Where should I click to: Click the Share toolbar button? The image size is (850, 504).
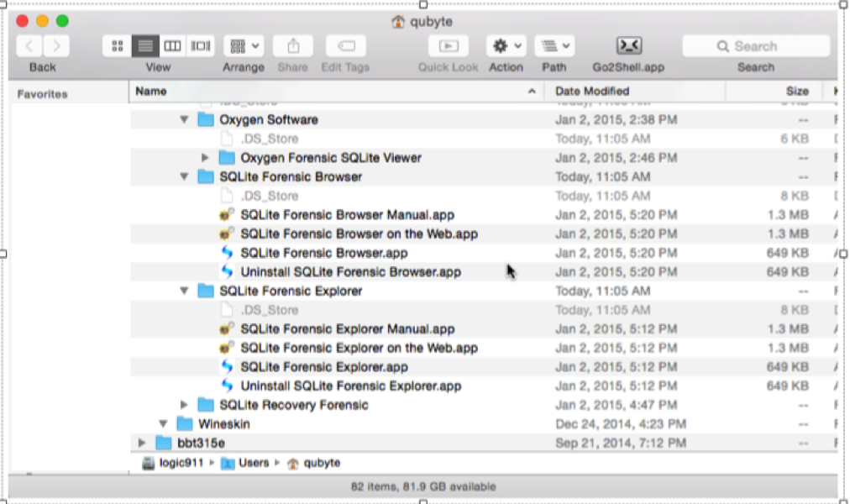point(293,46)
